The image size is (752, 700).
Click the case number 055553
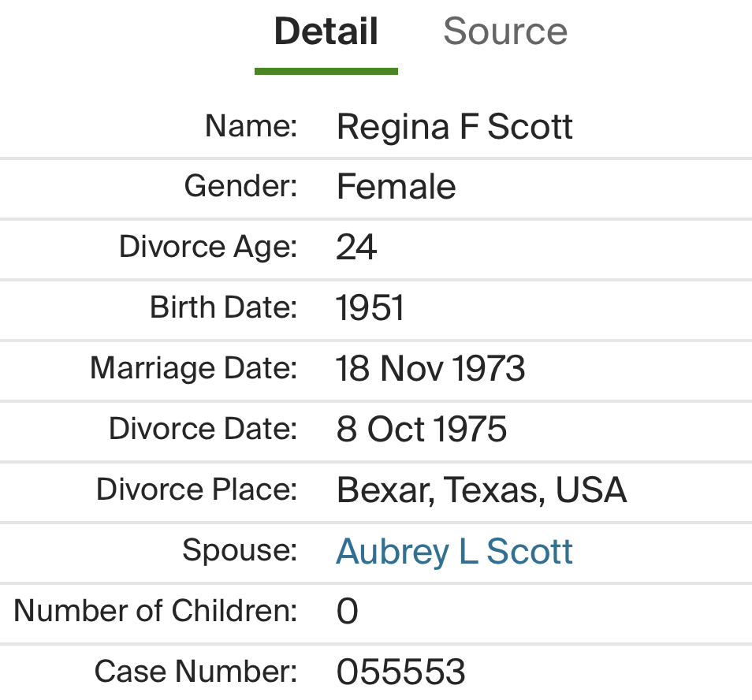pyautogui.click(x=400, y=672)
